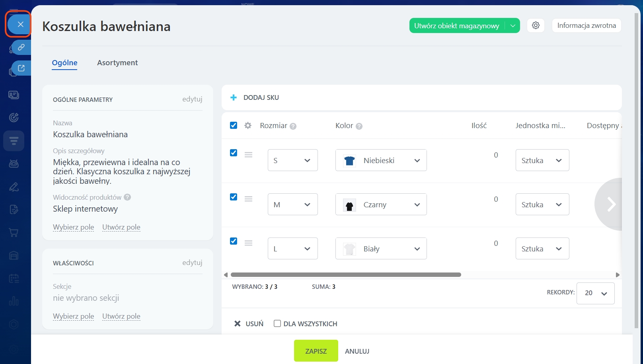Enable the DLA WSZYSTKICH checkbox
The height and width of the screenshot is (364, 643).
277,323
